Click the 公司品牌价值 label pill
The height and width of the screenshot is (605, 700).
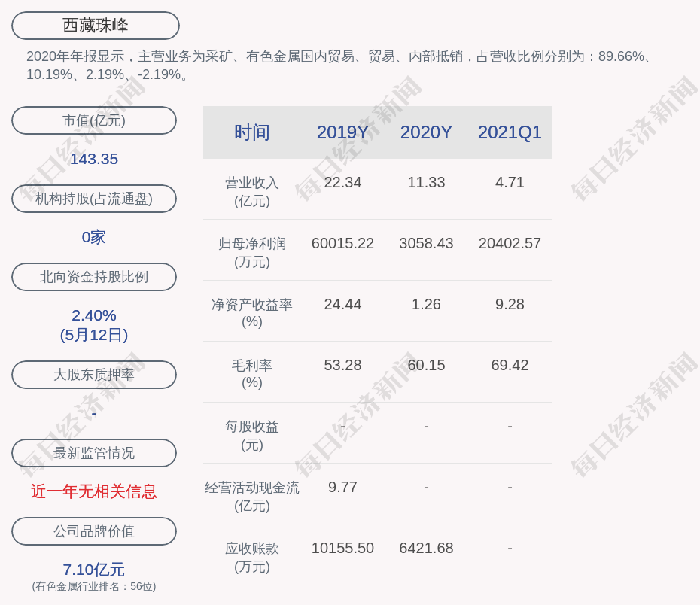coord(94,531)
